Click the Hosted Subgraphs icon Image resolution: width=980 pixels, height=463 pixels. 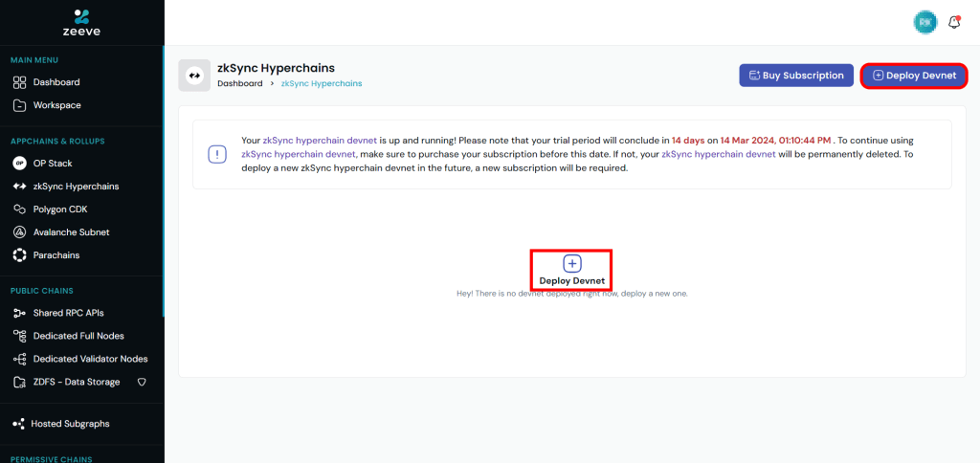coord(18,424)
